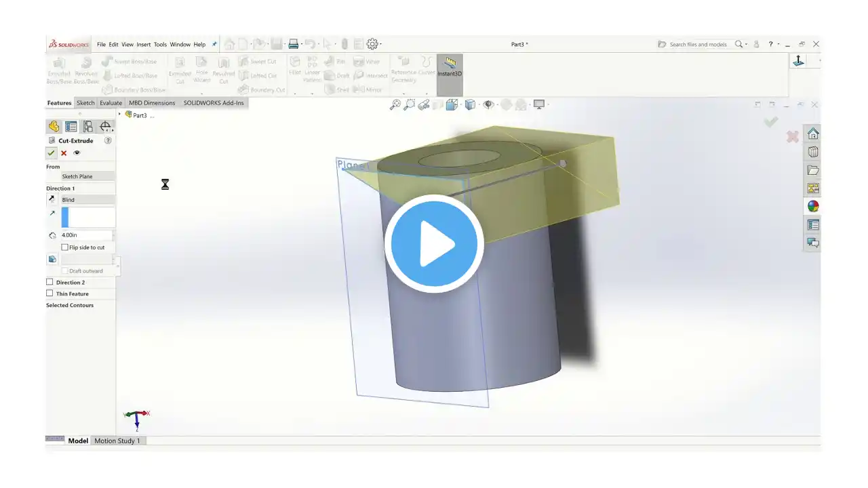Open Custom Properties task pane icon
Screen dimensions: 868x488
[x=813, y=224]
